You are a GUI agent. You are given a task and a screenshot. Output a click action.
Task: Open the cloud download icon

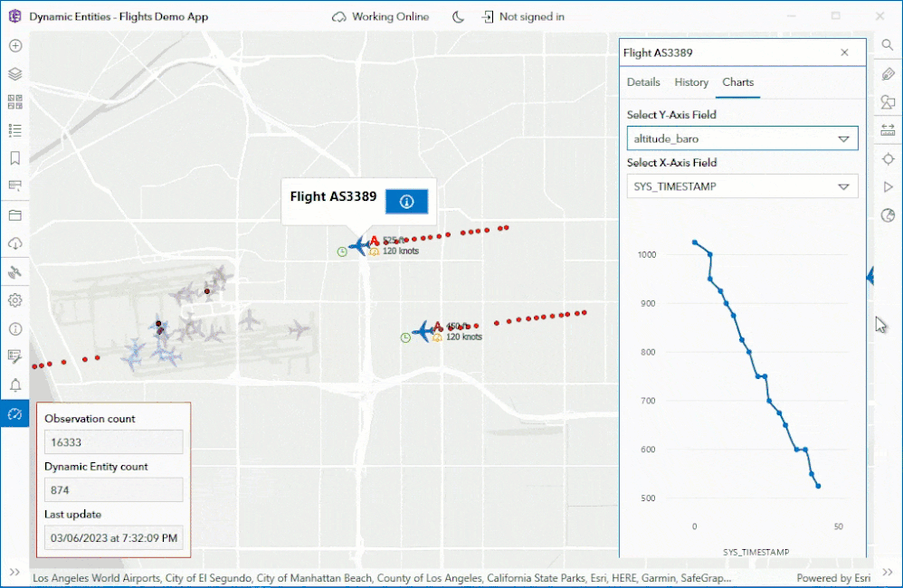[x=15, y=243]
